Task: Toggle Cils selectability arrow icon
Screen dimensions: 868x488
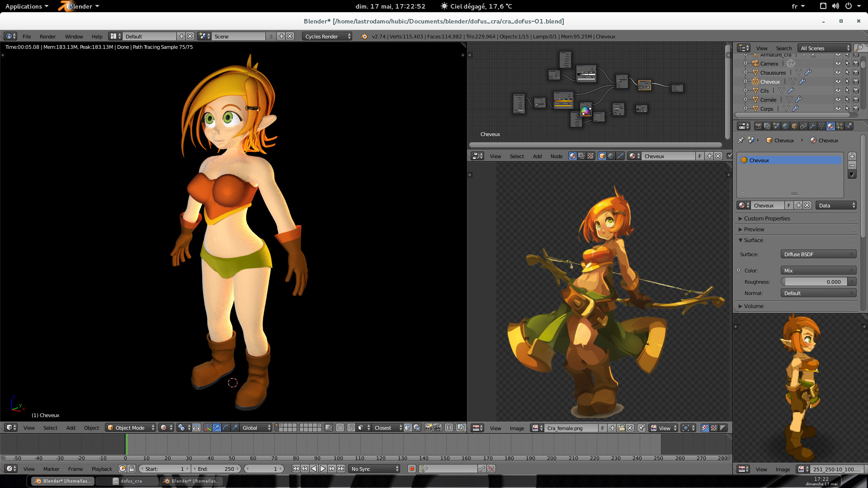Action: (847, 90)
